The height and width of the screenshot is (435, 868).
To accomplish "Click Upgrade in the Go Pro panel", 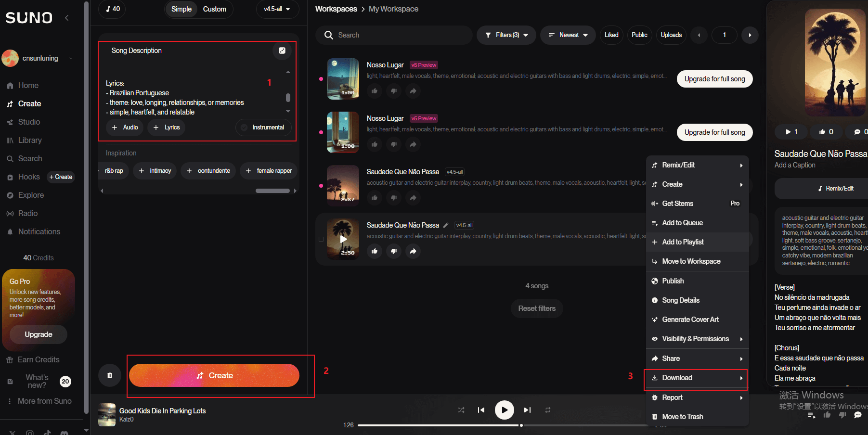I will click(38, 334).
